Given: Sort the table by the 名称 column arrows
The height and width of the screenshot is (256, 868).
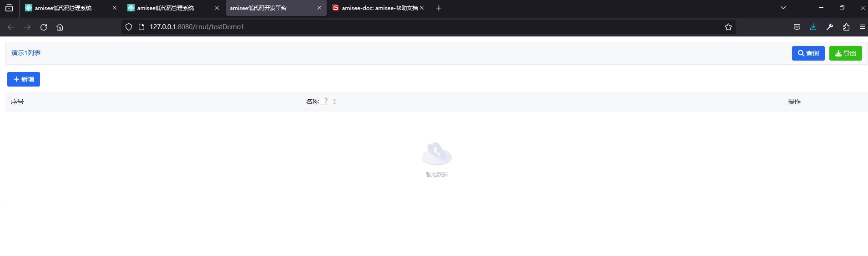Looking at the screenshot, I should click(x=334, y=102).
